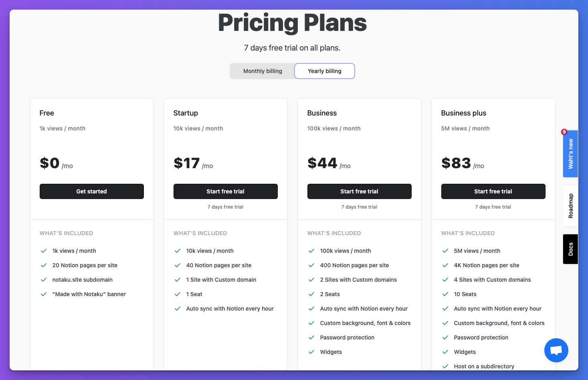588x380 pixels.
Task: Click checkmark beside "Password protection" in Business
Action: [311, 337]
